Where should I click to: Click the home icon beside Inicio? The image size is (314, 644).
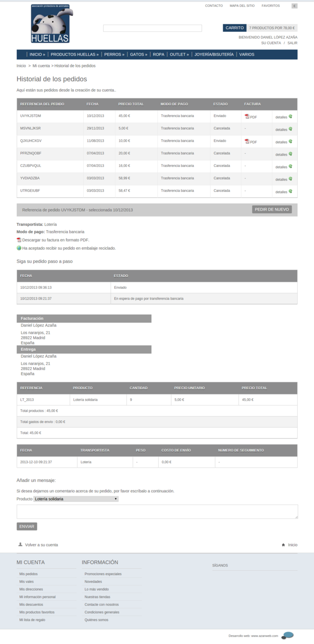click(283, 544)
